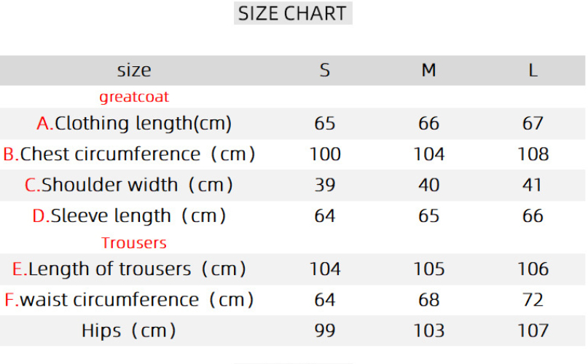Image resolution: width=588 pixels, height=364 pixels.
Task: Select the Shoulder width row label
Action: 130,185
